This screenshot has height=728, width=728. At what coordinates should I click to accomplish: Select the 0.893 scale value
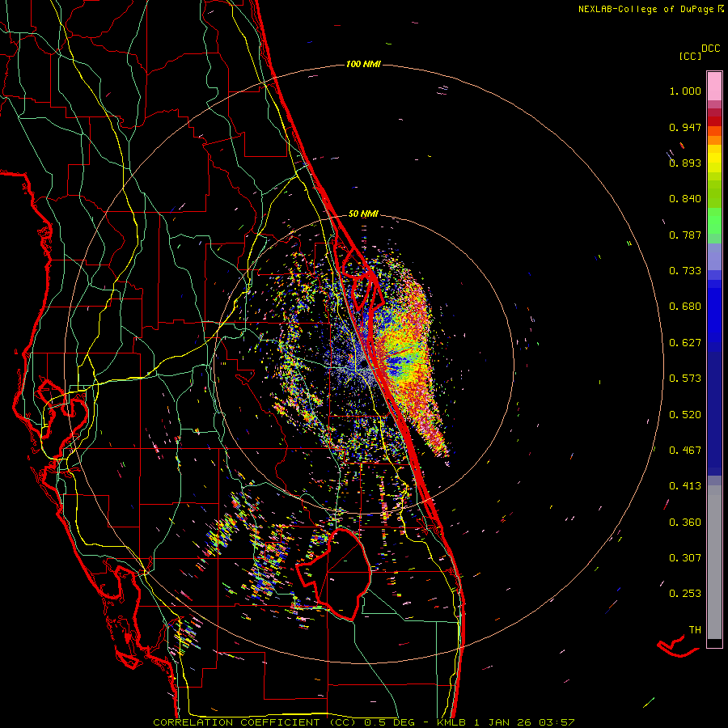click(685, 163)
